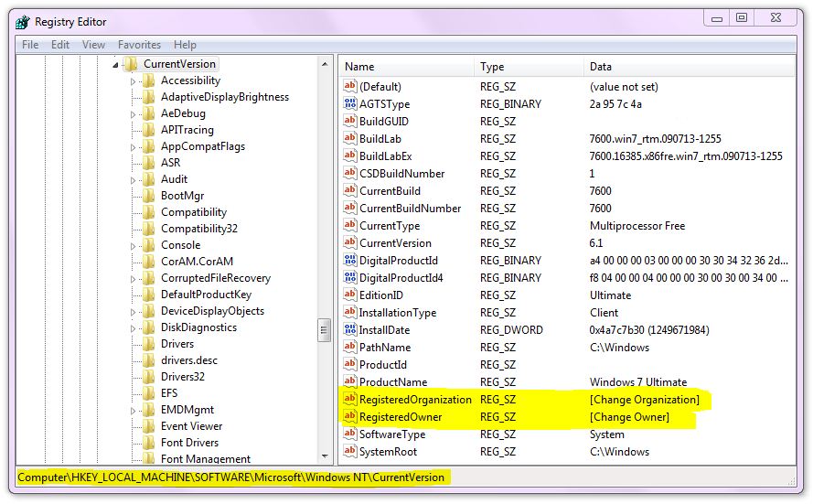Click the binary icon of DigitalProductId4

(350, 277)
